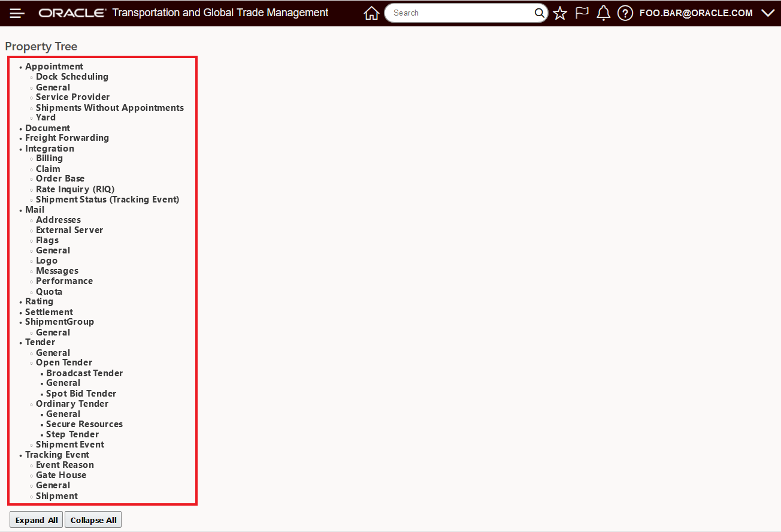Expand the Settlement node
This screenshot has width=781, height=532.
[49, 312]
